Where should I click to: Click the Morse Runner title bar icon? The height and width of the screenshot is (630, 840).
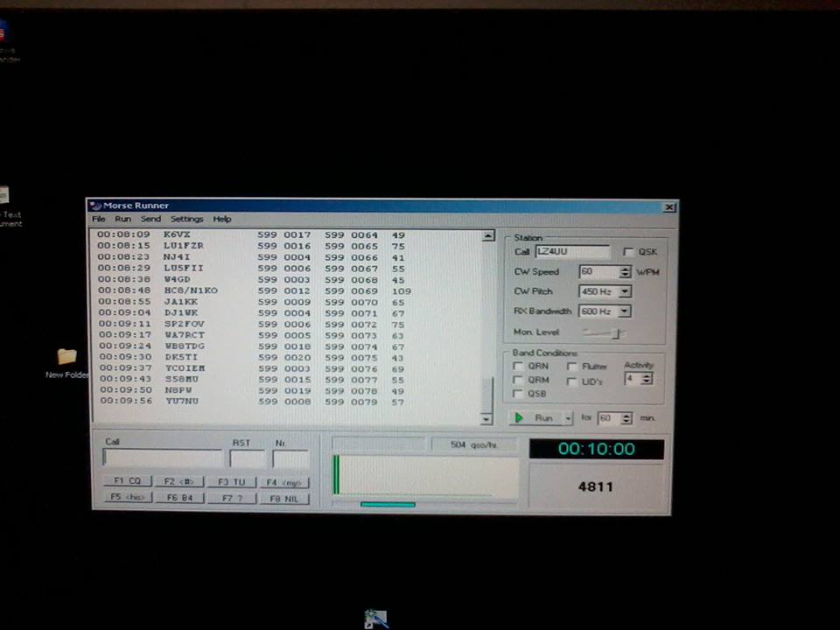(95, 205)
